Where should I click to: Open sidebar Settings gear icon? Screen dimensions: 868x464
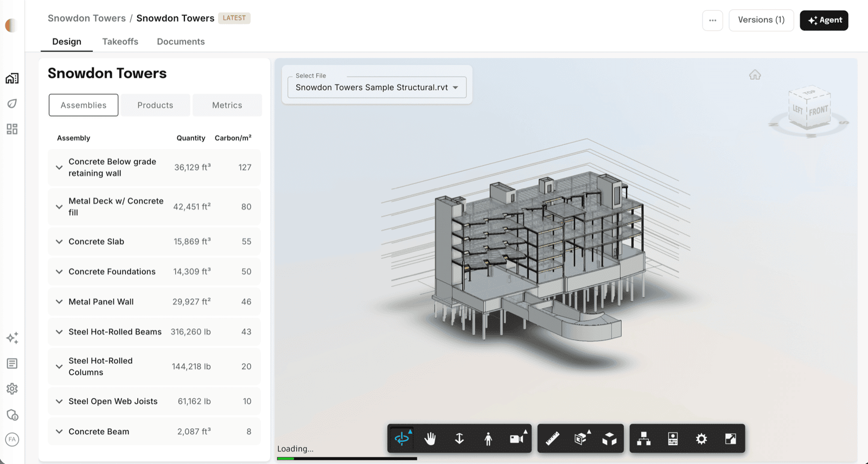pos(12,389)
